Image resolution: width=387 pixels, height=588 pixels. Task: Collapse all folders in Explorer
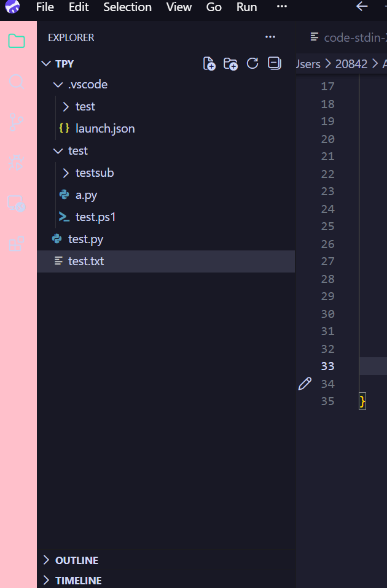pos(275,63)
